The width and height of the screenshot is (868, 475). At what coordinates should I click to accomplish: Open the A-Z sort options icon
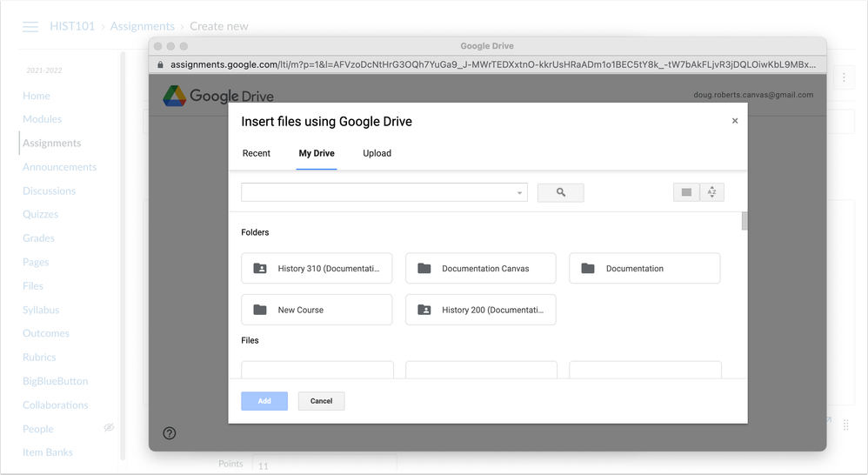[711, 192]
